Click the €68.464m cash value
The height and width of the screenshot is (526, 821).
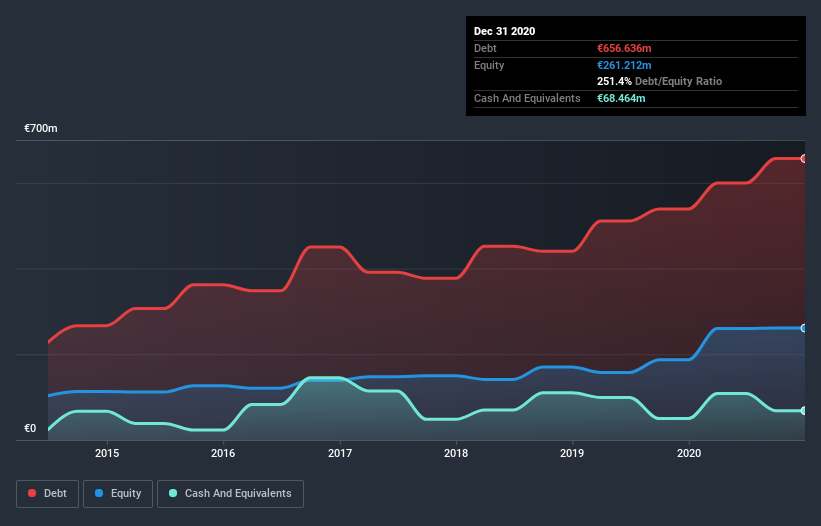click(x=621, y=98)
